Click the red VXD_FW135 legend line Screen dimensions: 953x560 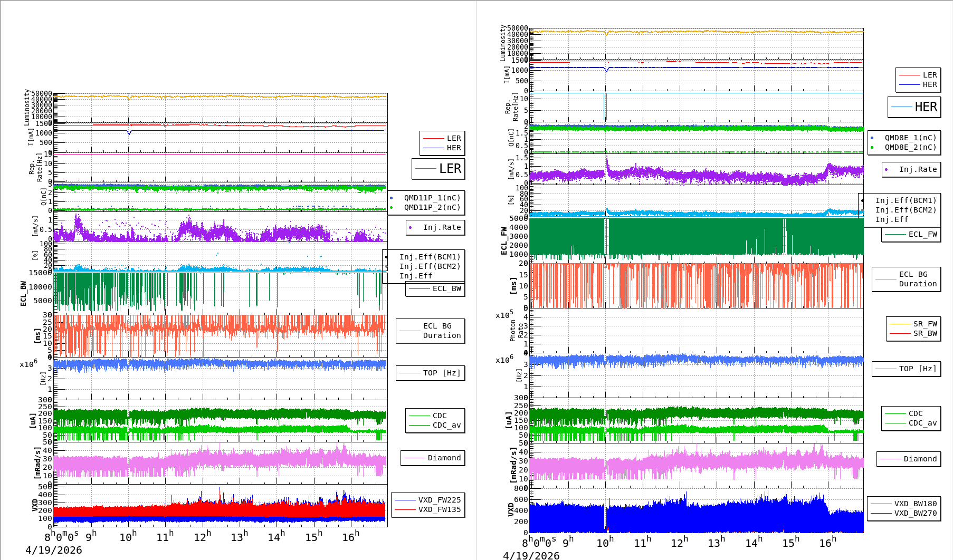click(405, 510)
